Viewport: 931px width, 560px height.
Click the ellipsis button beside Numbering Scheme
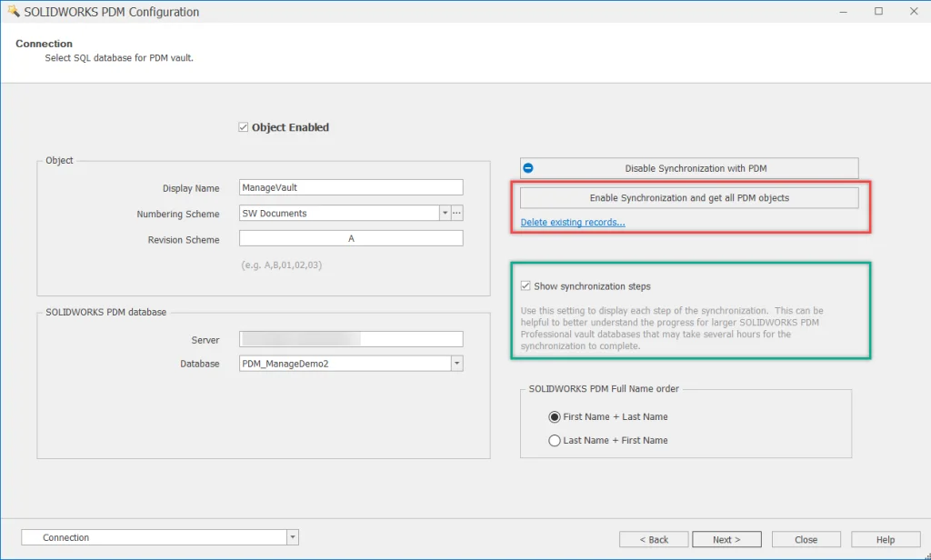tap(457, 214)
